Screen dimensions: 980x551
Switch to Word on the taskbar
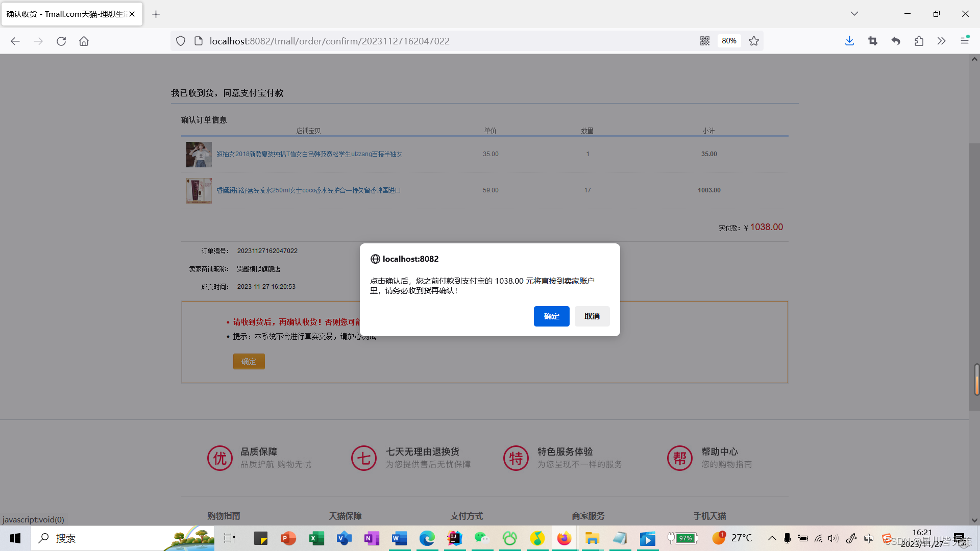click(x=399, y=538)
